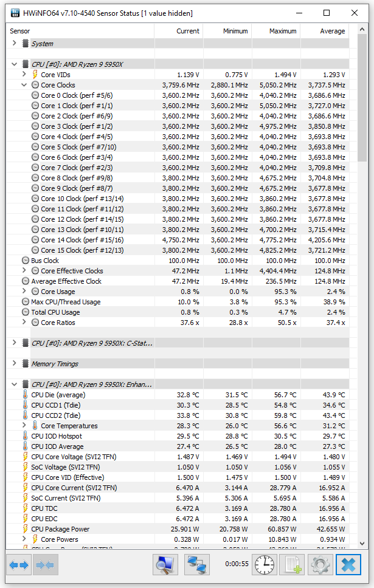The height and width of the screenshot is (588, 374).
Task: Select the Core 14 Clock row
Action: 178,240
